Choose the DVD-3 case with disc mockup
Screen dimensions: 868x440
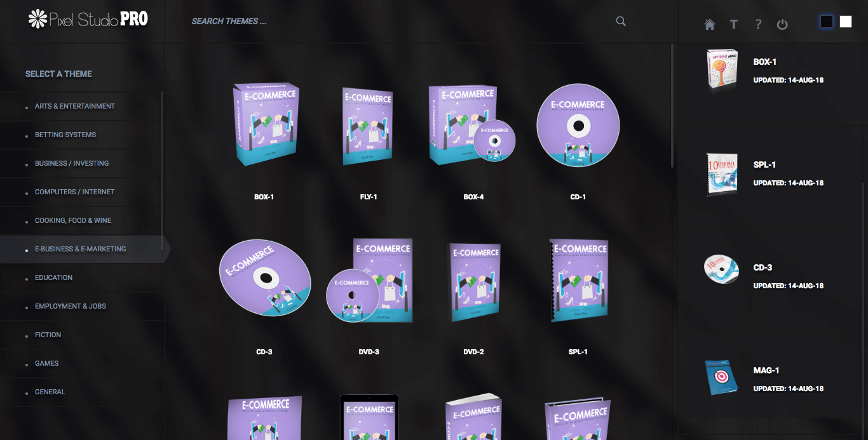click(369, 281)
